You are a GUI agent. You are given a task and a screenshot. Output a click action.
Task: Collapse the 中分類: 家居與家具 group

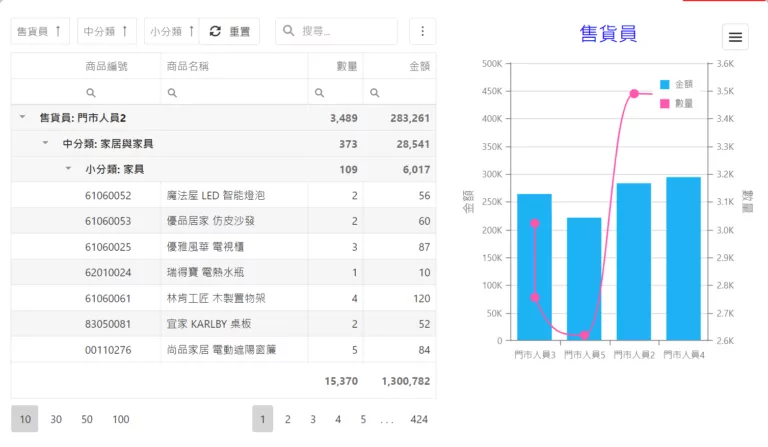pyautogui.click(x=46, y=144)
